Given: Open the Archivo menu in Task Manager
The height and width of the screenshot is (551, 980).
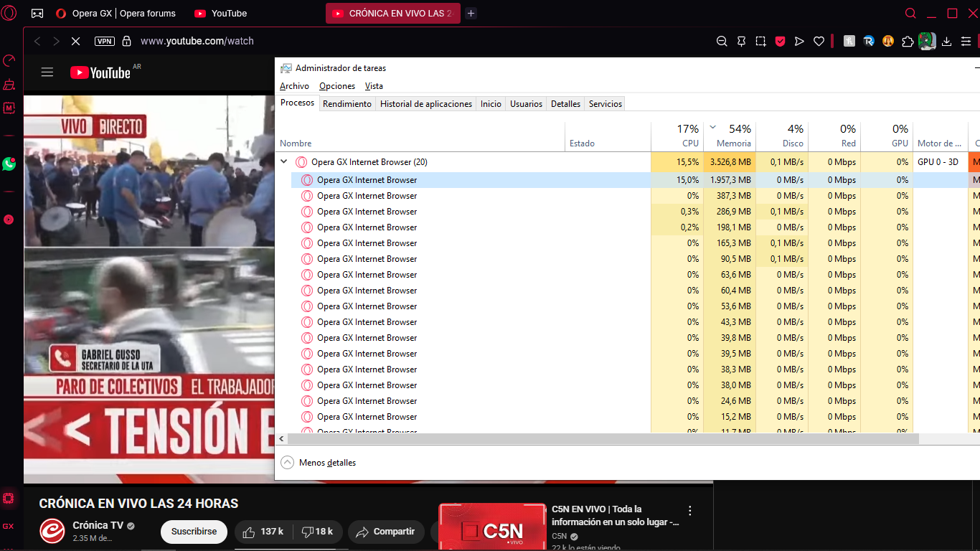Looking at the screenshot, I should click(x=294, y=86).
